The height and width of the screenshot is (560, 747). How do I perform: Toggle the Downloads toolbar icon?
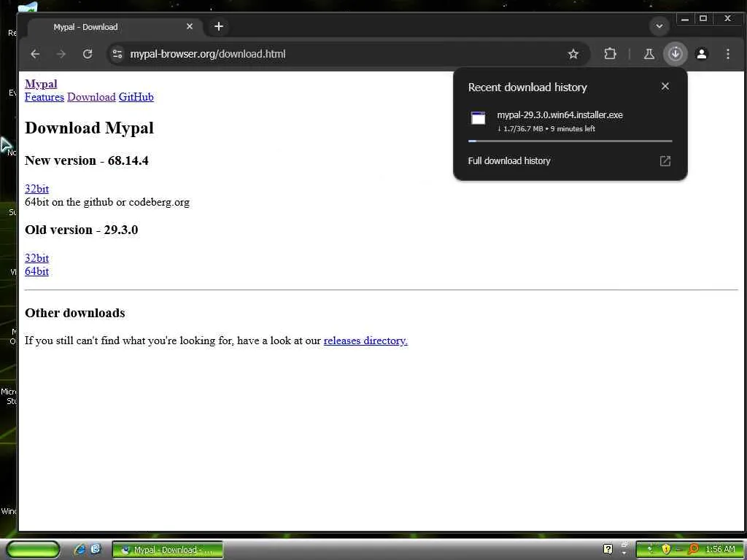coord(676,54)
